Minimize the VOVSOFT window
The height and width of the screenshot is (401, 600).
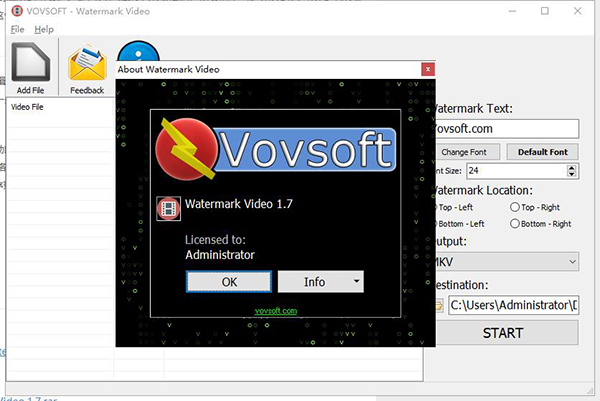[512, 11]
